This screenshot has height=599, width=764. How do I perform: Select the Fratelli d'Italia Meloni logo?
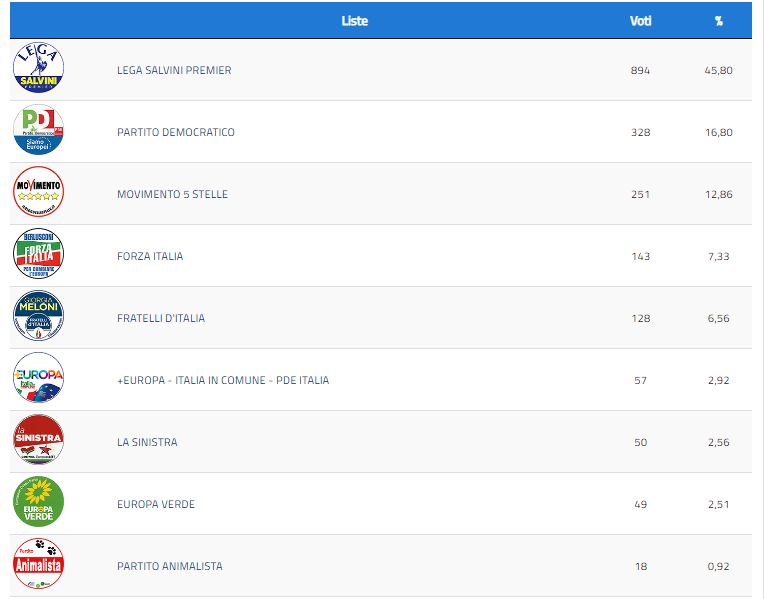click(x=38, y=318)
